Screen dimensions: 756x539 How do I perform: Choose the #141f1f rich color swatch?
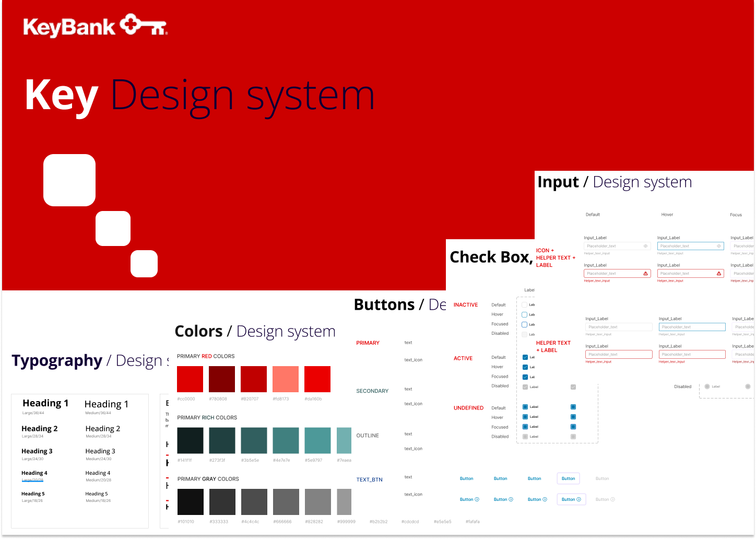(190, 440)
